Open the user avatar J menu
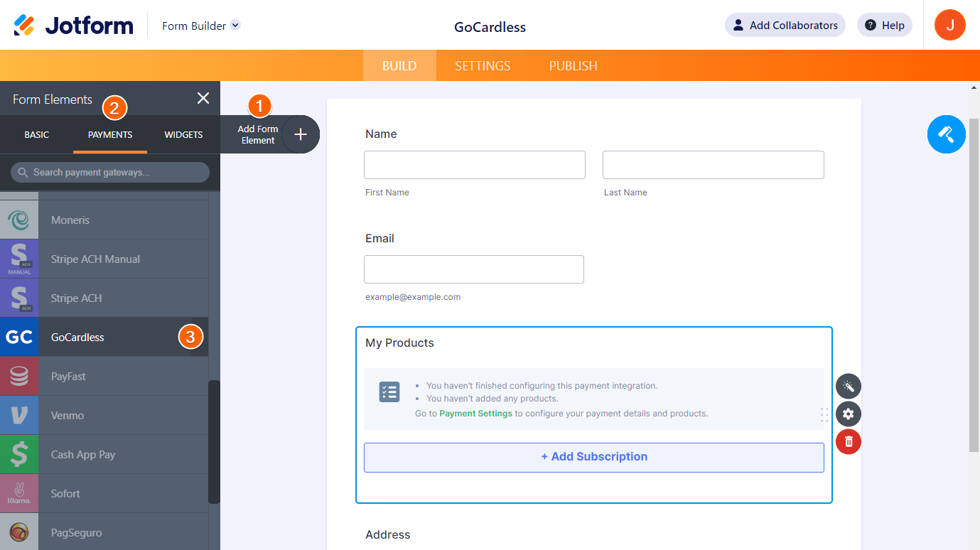This screenshot has width=980, height=550. (949, 25)
